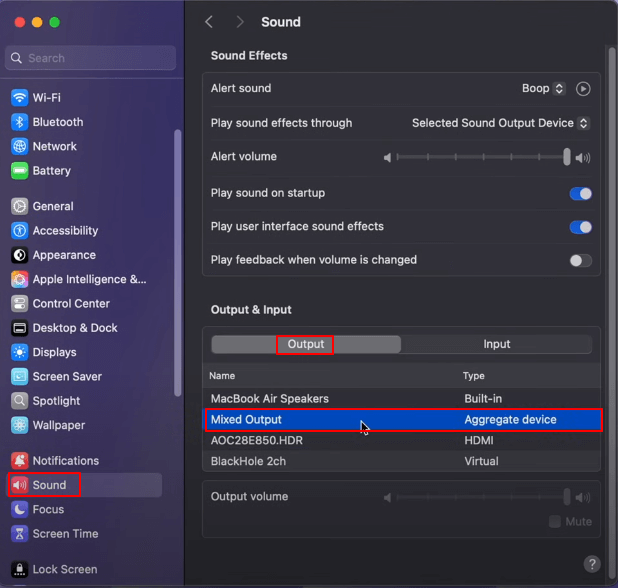Open Desktop & Dock icon
The height and width of the screenshot is (588, 618).
(x=19, y=328)
